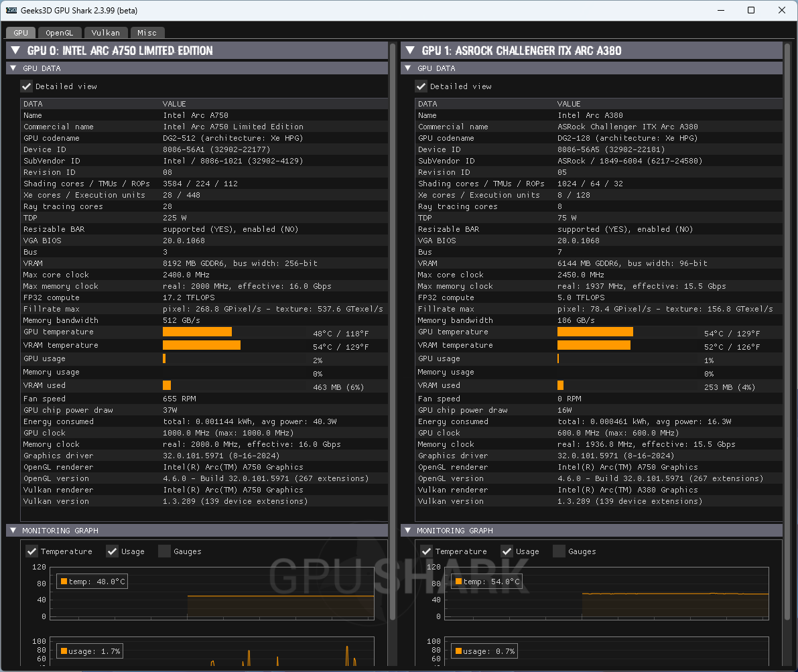798x672 pixels.
Task: Minimize the GPU Shark window
Action: coord(721,10)
